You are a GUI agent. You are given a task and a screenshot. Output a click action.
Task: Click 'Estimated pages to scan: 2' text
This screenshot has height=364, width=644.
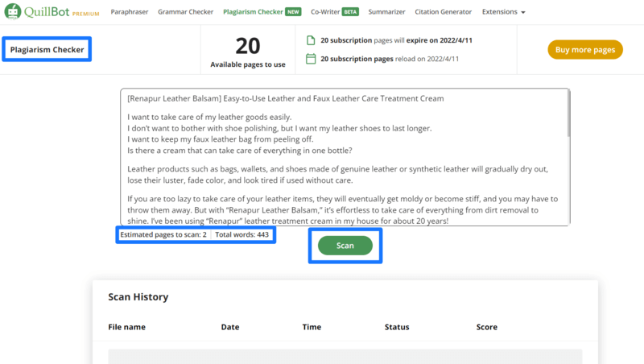click(x=163, y=234)
